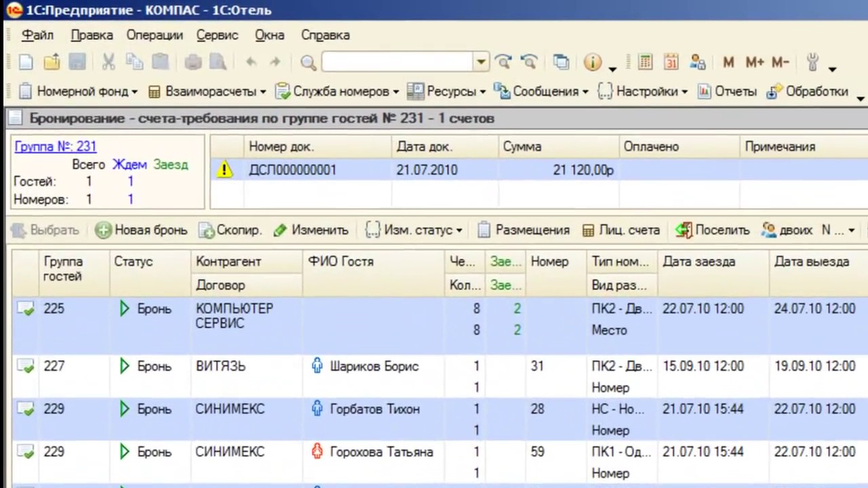
Task: Click into the toolbar search field
Action: click(x=397, y=62)
